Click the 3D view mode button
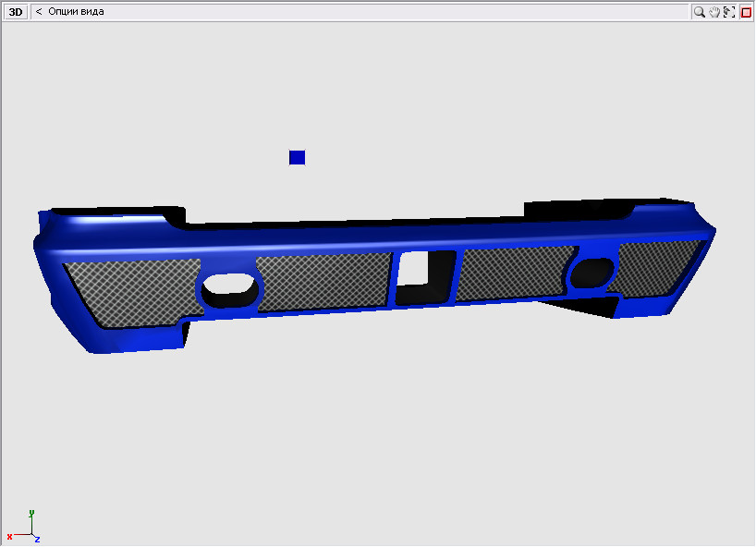 coord(16,12)
